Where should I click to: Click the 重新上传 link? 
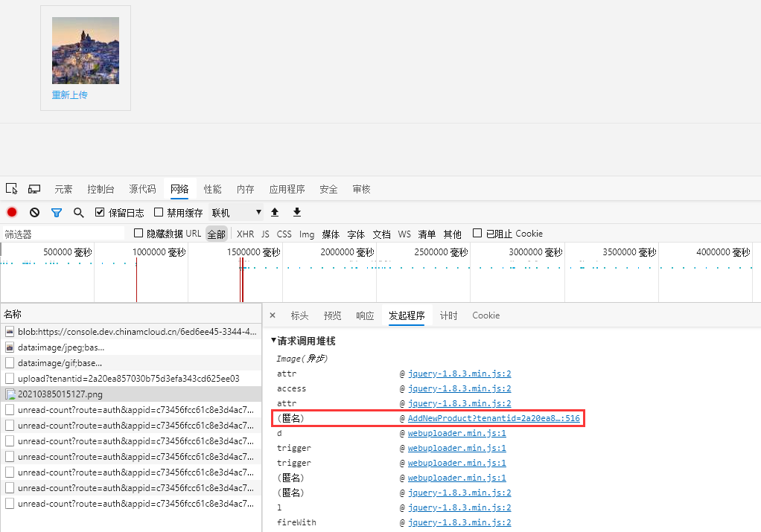tap(70, 95)
